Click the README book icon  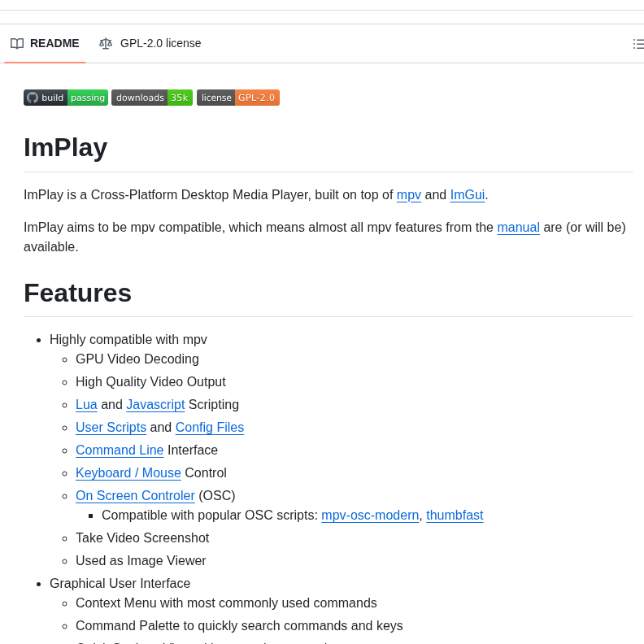tap(17, 43)
